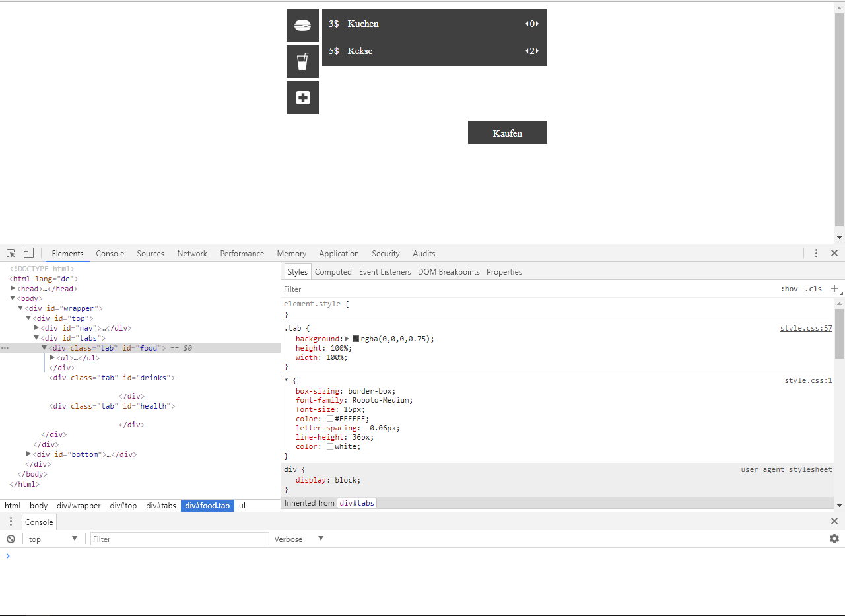Toggle the .cls class editor
The image size is (845, 616).
[x=813, y=289]
